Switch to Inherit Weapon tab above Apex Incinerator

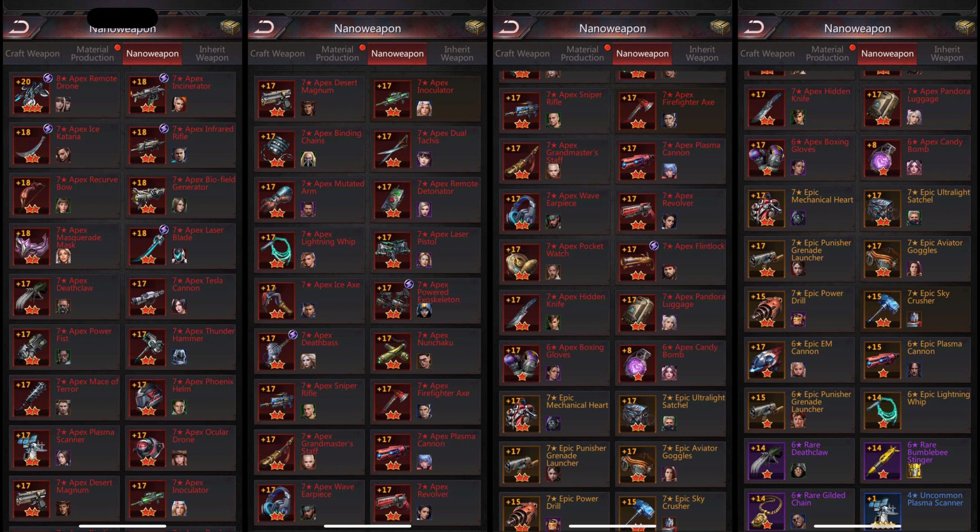tap(212, 54)
